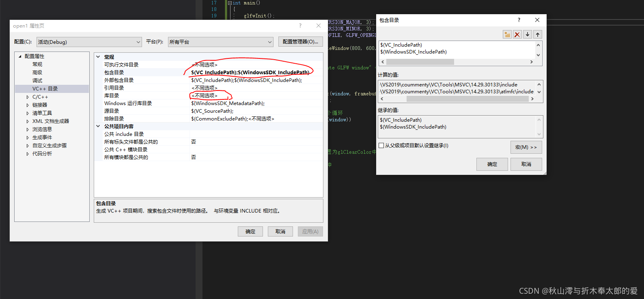
Task: Select 常规 in the configuration tree
Action: (37, 65)
